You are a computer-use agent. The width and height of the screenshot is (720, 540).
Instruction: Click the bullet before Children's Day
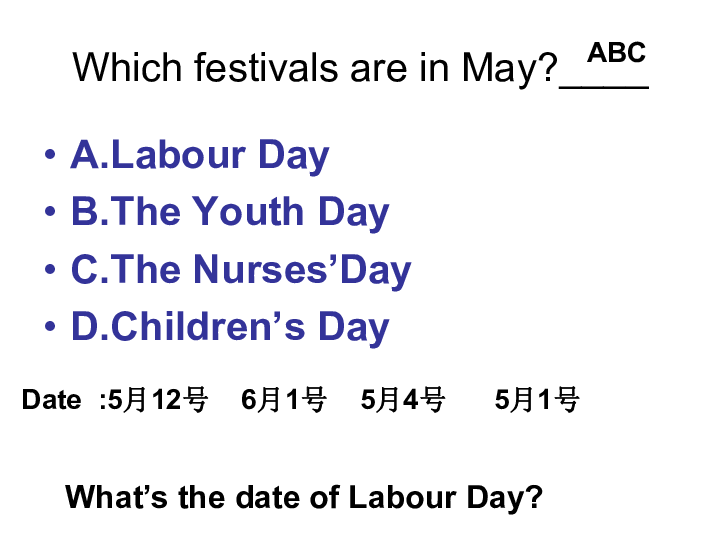point(50,326)
